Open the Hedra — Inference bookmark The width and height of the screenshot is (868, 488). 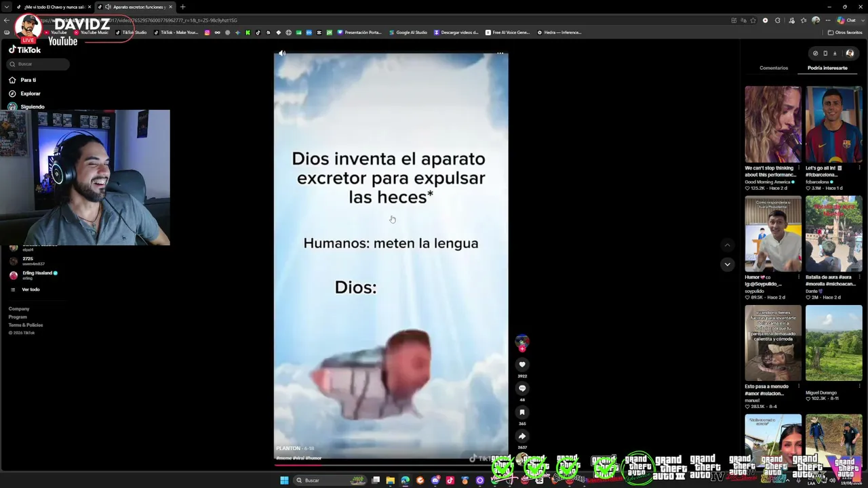pos(559,33)
